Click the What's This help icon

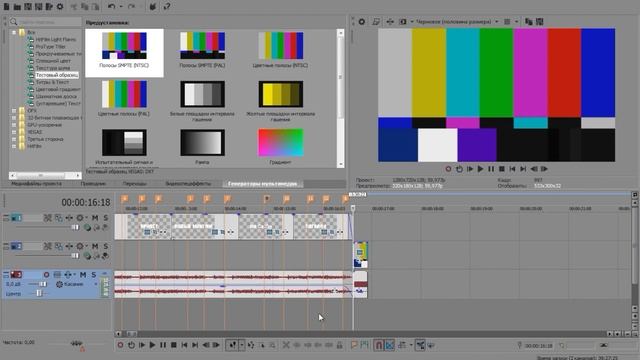coord(167,7)
